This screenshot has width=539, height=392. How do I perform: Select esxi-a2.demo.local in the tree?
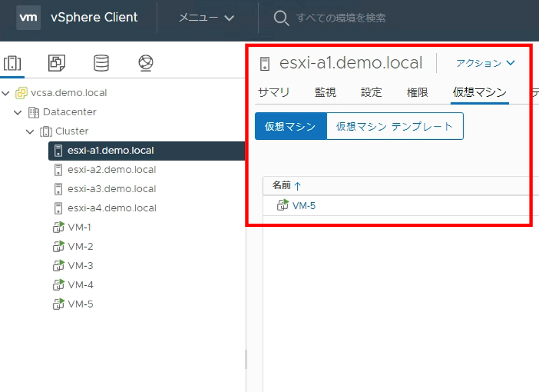[x=112, y=170]
